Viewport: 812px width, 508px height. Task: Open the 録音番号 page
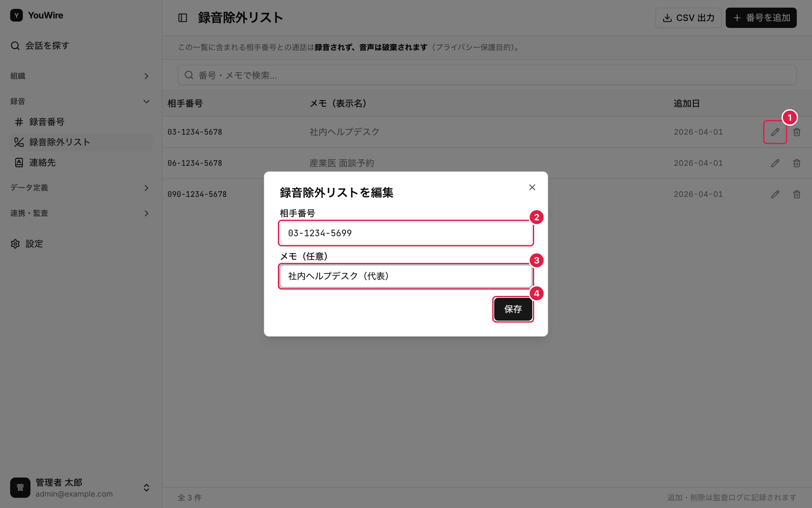click(x=81, y=122)
